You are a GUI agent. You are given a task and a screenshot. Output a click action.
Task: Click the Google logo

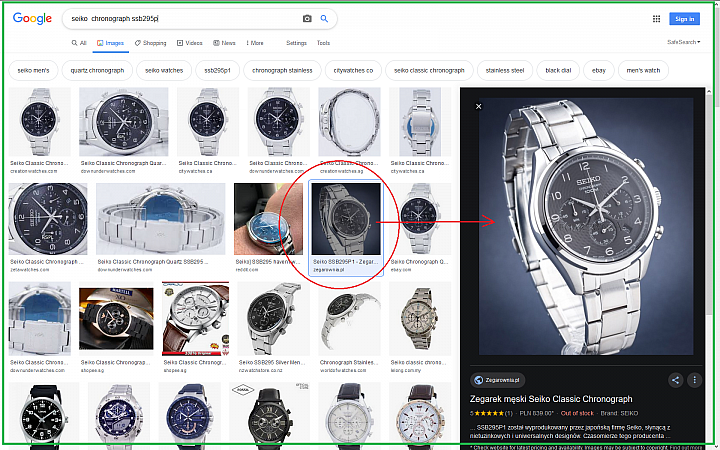point(32,18)
